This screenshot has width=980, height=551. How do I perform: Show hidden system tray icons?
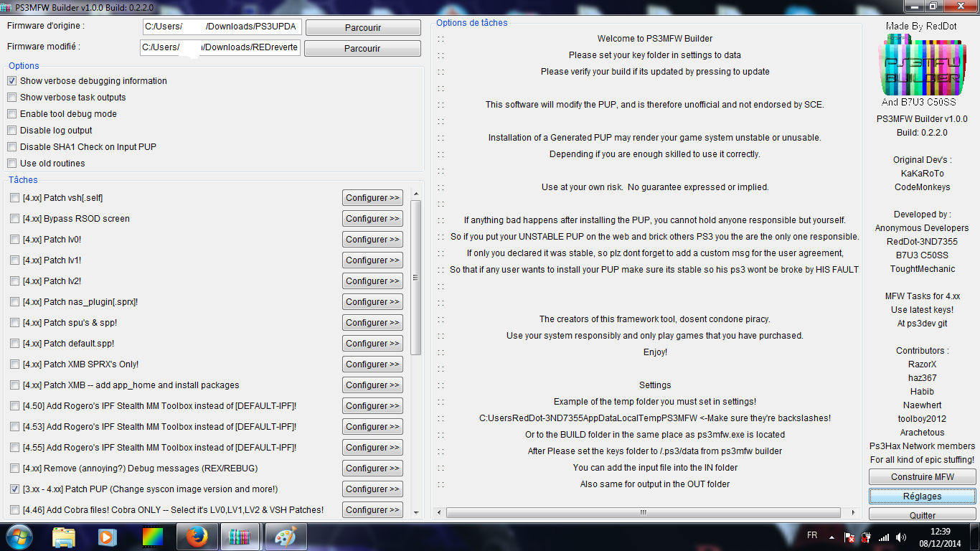[831, 537]
